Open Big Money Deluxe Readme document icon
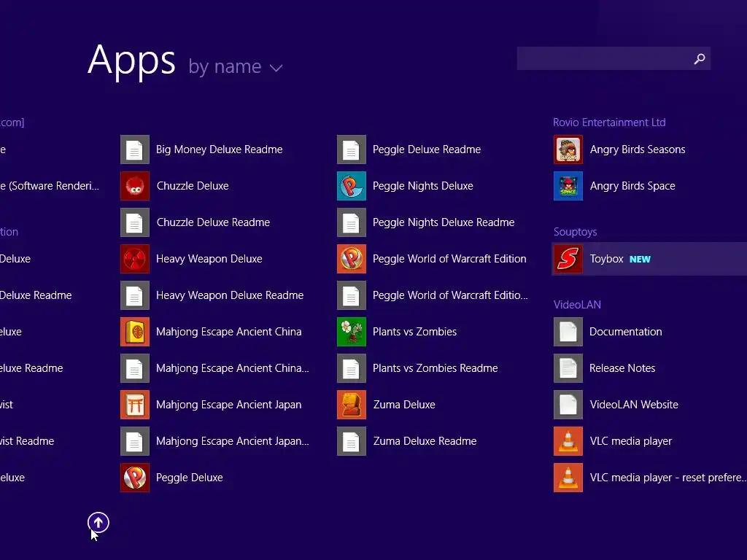Screen dimensions: 747x560 pyautogui.click(x=135, y=149)
